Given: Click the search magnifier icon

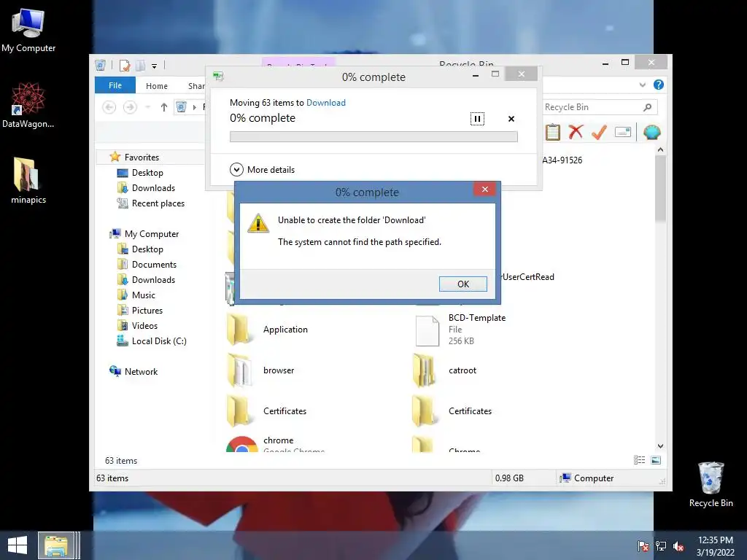Looking at the screenshot, I should click(647, 107).
